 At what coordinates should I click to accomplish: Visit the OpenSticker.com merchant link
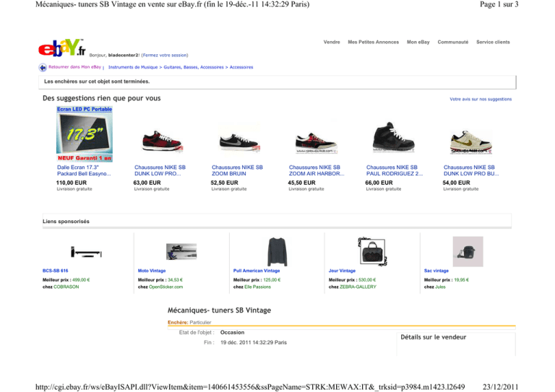tap(166, 287)
